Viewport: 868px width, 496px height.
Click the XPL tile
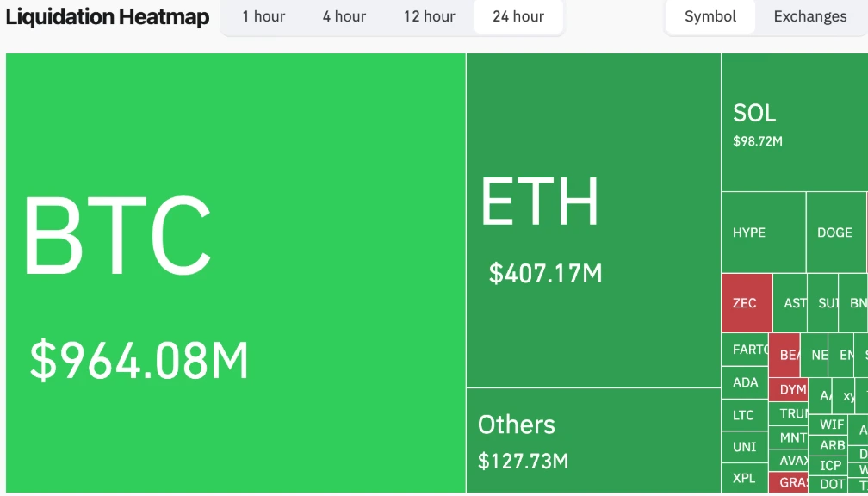(744, 478)
